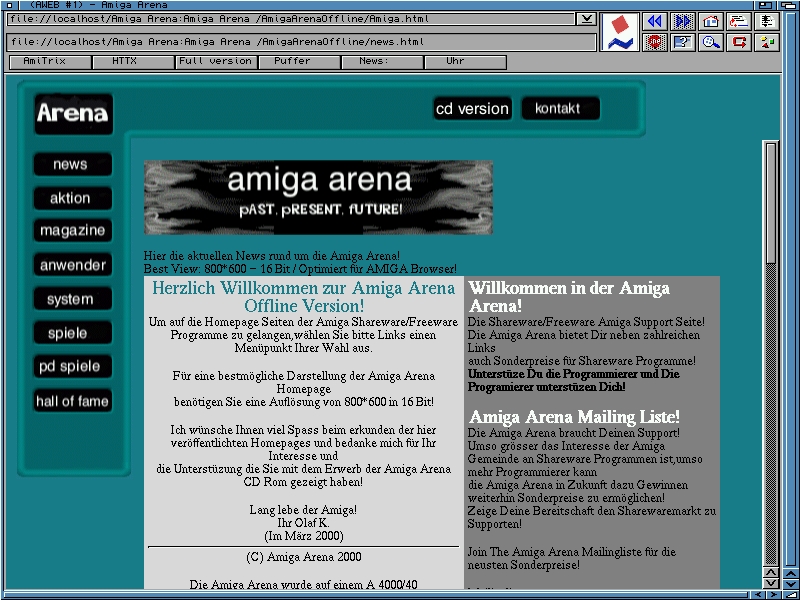Open the system section
Image resolution: width=800 pixels, height=600 pixels.
tap(72, 299)
